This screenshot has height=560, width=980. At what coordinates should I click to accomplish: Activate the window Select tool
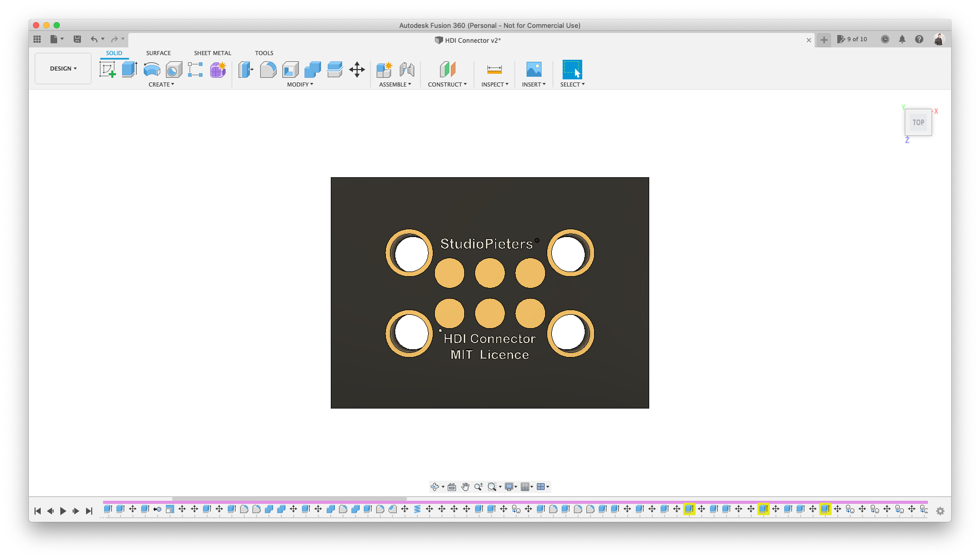click(572, 70)
